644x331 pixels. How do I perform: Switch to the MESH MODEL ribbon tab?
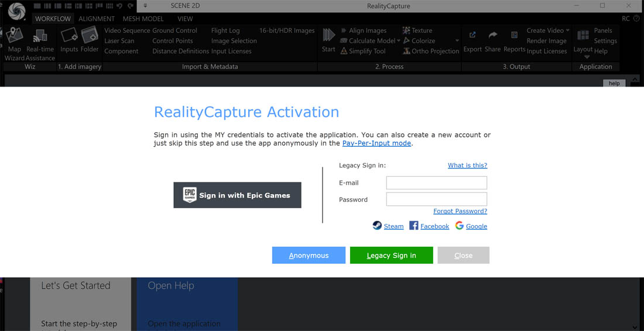click(x=143, y=19)
